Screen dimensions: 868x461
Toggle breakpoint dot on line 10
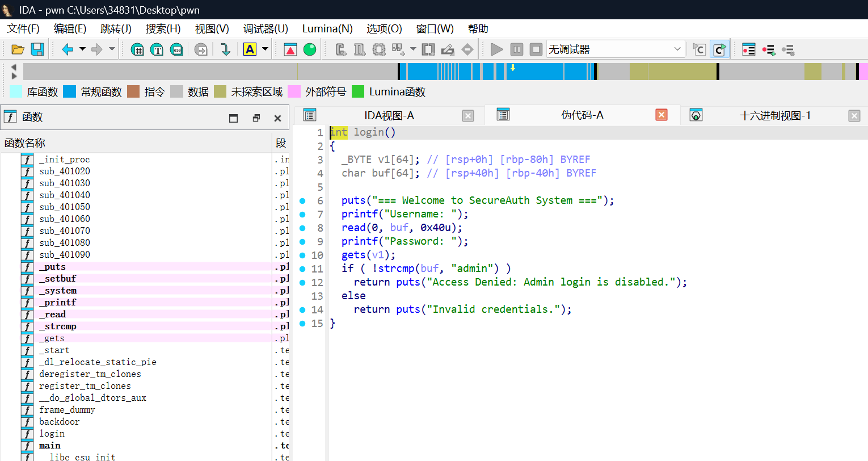coord(302,255)
